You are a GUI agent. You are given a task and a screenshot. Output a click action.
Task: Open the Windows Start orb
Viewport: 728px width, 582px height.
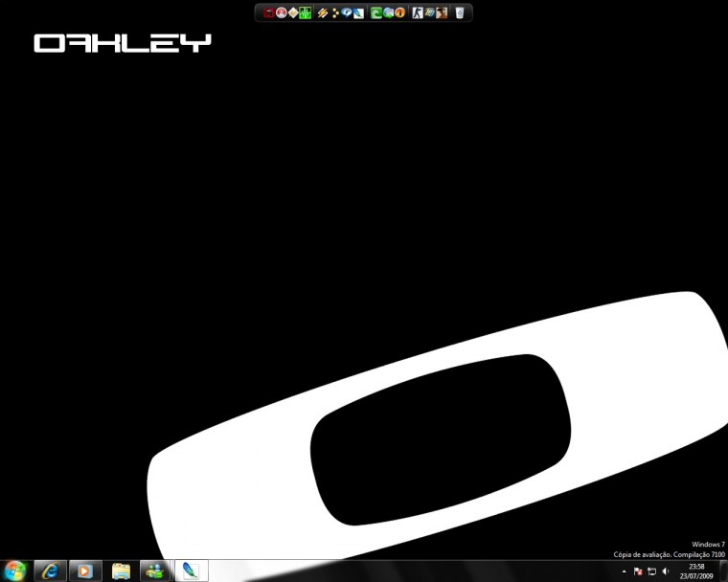pyautogui.click(x=15, y=571)
